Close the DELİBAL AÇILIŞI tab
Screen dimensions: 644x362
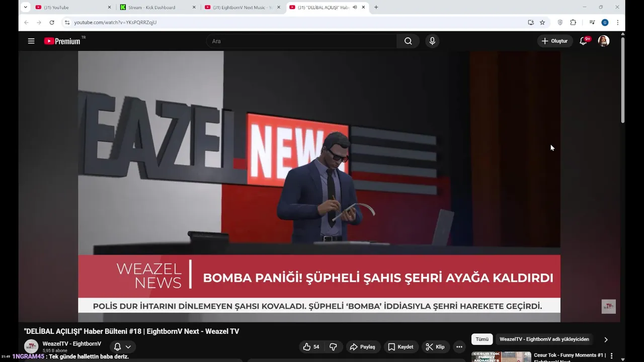(x=363, y=7)
